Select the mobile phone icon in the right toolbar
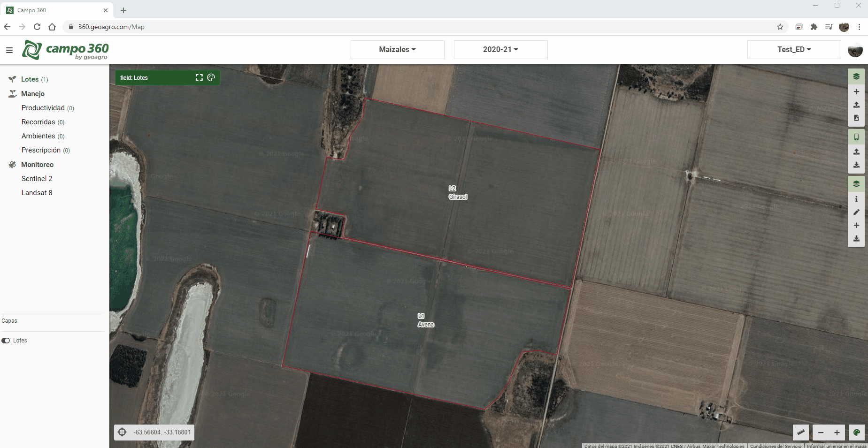 856,137
